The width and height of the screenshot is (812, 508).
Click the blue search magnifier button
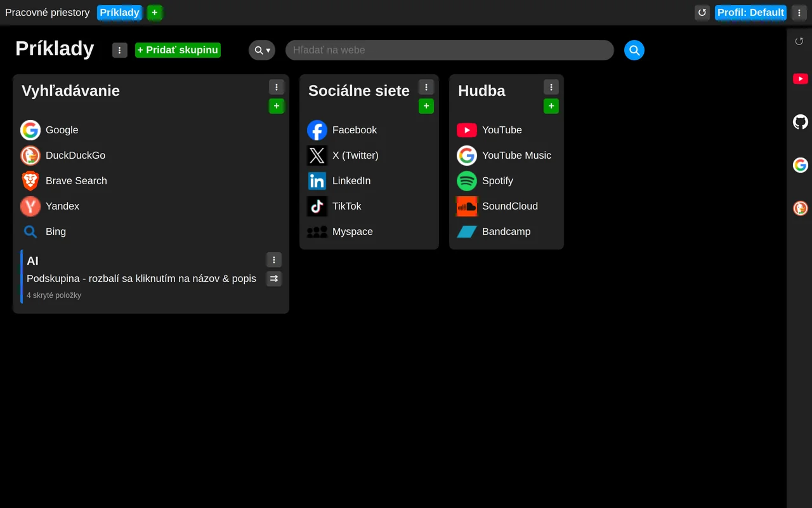(x=634, y=50)
